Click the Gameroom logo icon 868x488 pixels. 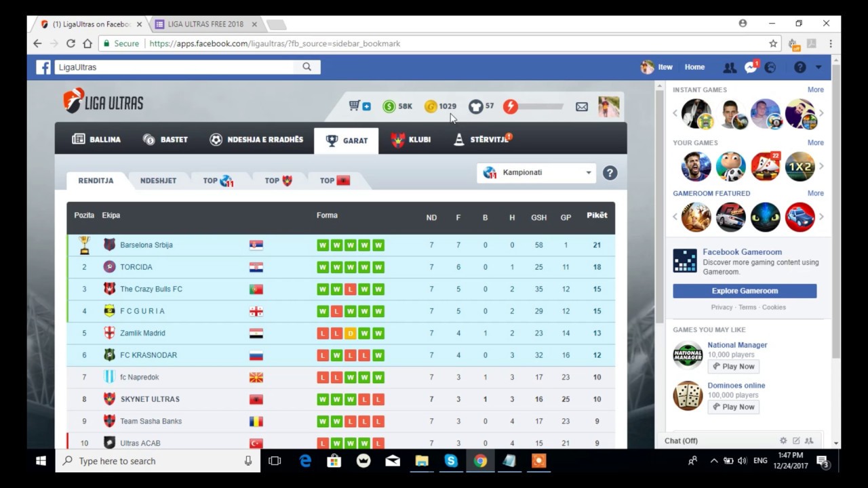(685, 261)
